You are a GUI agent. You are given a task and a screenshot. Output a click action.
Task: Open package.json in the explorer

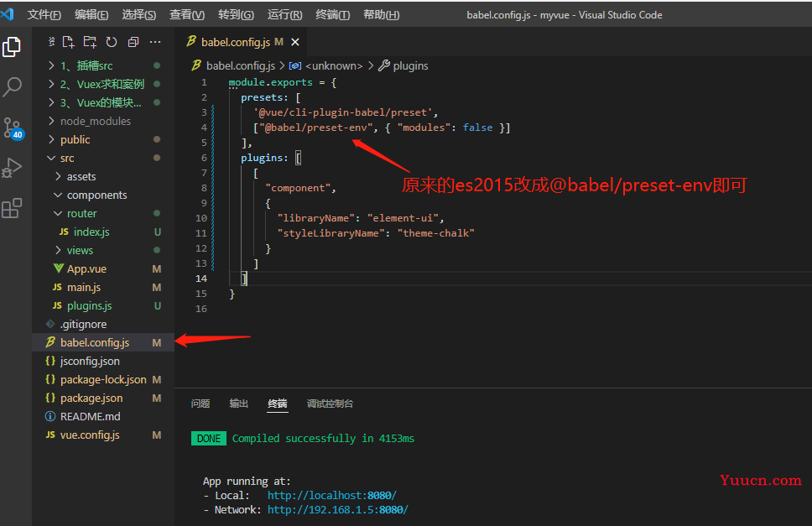coord(103,398)
